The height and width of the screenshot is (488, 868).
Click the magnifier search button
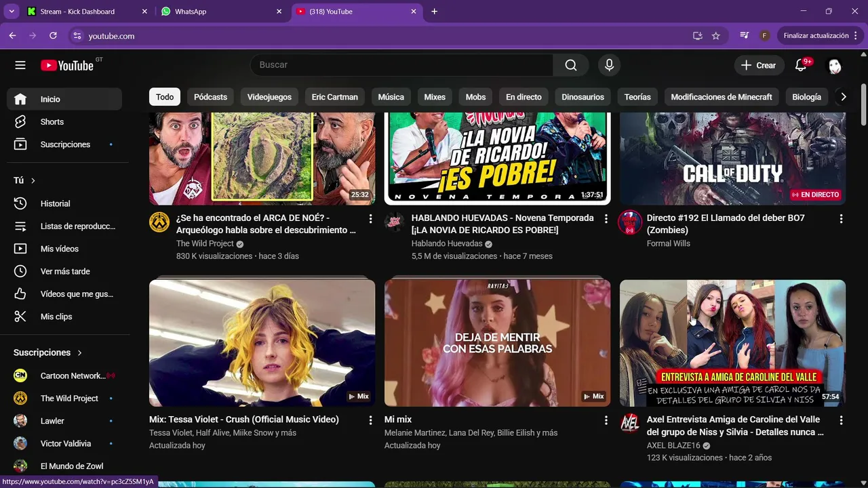(x=571, y=65)
